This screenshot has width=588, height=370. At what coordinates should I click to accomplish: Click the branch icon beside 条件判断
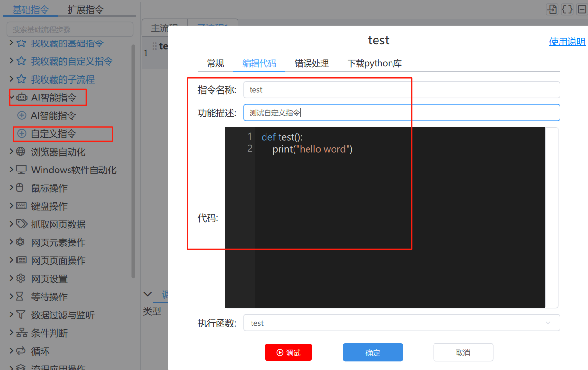[21, 333]
